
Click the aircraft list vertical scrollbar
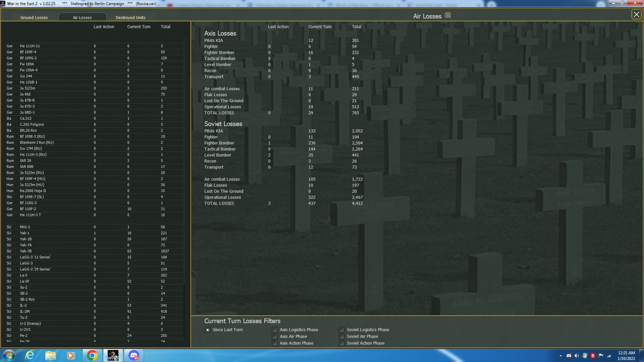[184, 188]
